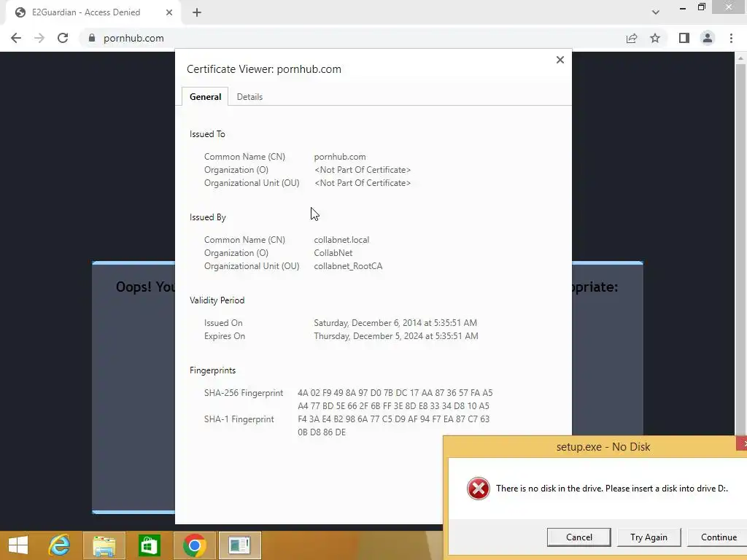Bookmark this page with star icon
Image resolution: width=747 pixels, height=560 pixels.
[655, 38]
